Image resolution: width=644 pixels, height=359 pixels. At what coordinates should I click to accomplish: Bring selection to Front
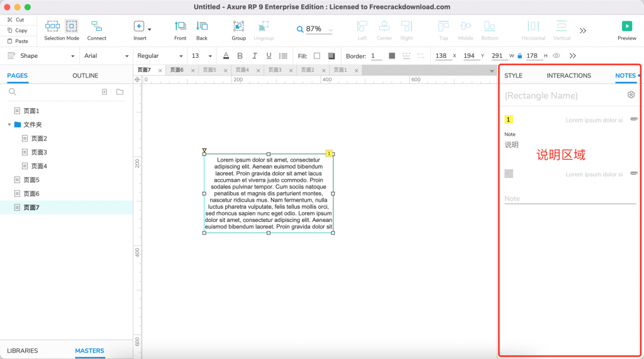pos(180,26)
